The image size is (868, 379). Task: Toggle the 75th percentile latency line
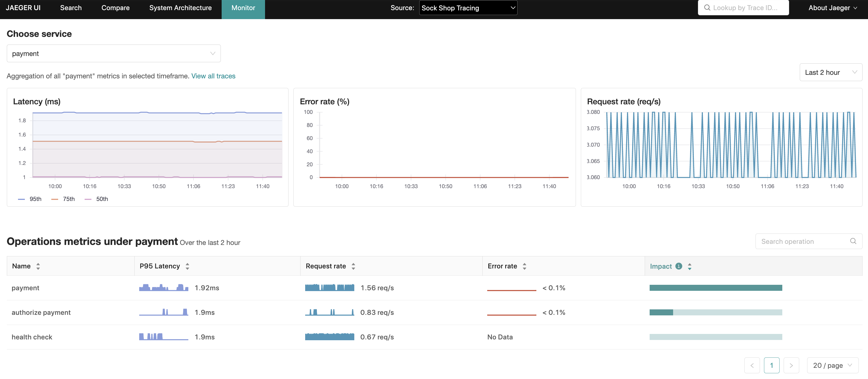pyautogui.click(x=63, y=199)
